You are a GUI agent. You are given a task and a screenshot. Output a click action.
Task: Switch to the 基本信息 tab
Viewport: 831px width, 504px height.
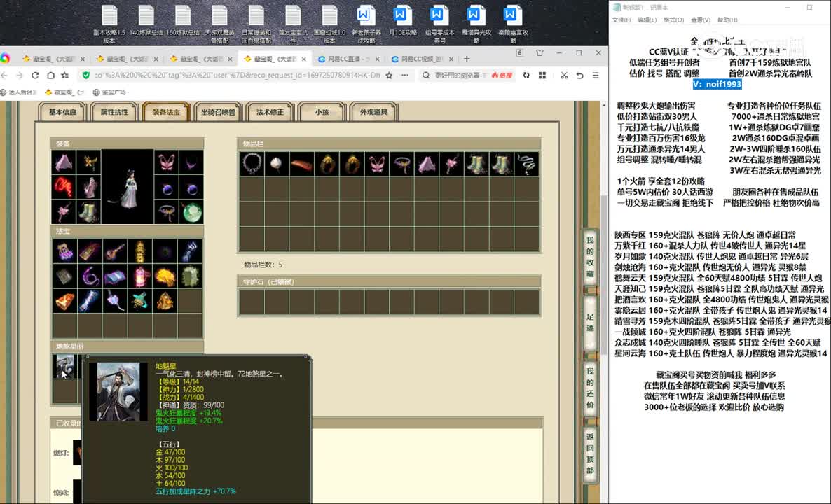click(62, 112)
